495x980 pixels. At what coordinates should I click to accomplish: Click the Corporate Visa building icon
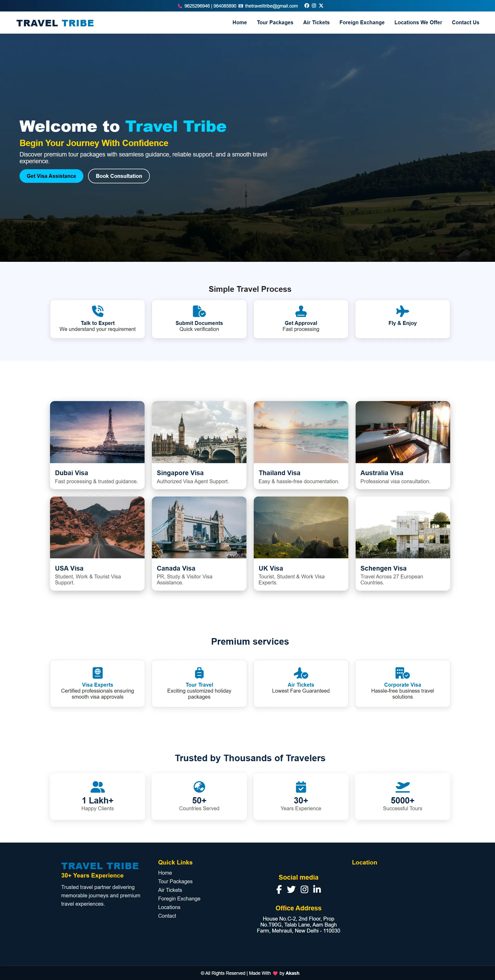(x=402, y=673)
